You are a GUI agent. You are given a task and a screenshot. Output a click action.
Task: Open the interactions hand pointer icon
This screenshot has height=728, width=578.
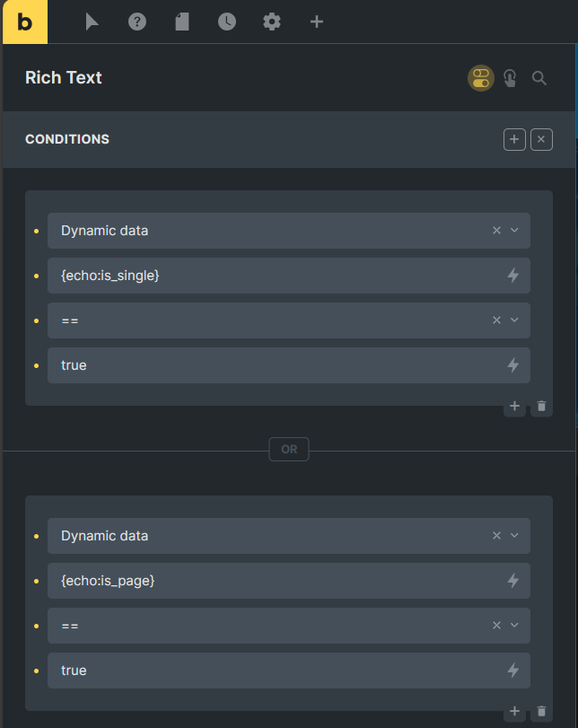pyautogui.click(x=510, y=78)
